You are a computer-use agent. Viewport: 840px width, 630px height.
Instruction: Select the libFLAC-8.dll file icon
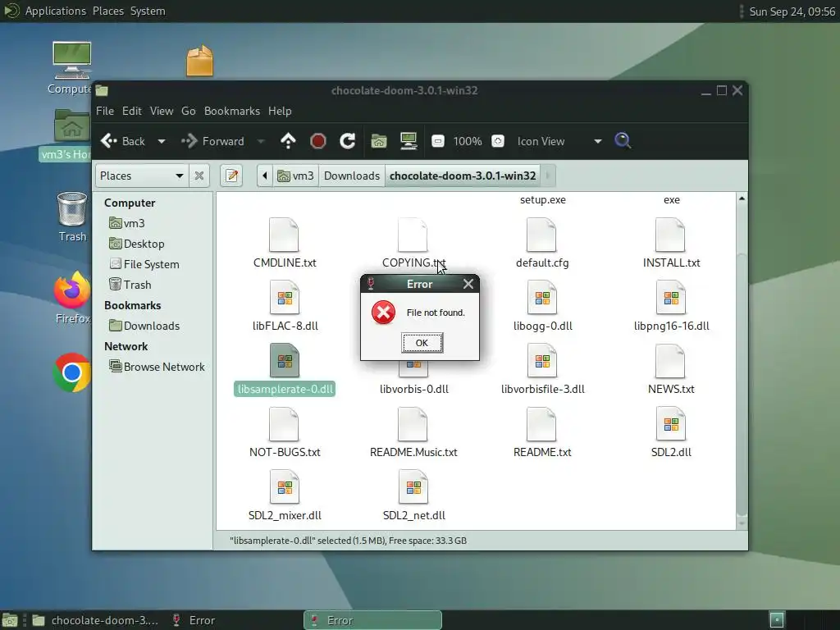[284, 298]
